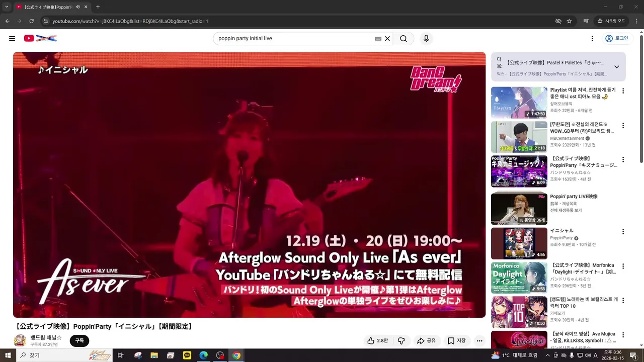Open Task View on taskbar
The image size is (644, 362).
click(x=121, y=355)
